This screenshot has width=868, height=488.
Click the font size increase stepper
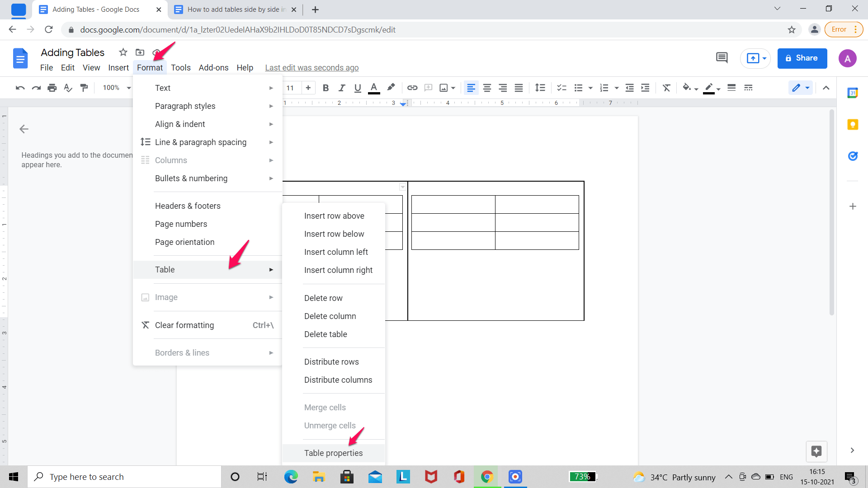308,88
